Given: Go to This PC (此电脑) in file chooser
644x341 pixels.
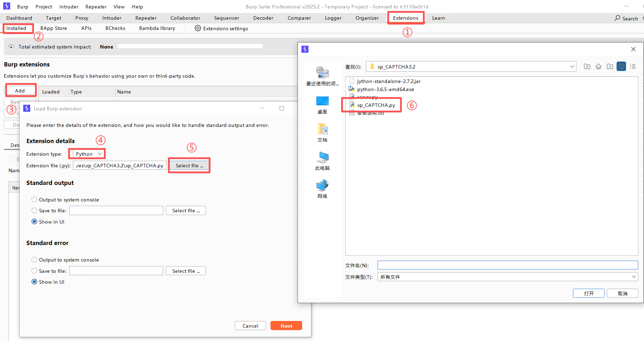Looking at the screenshot, I should pyautogui.click(x=323, y=161).
